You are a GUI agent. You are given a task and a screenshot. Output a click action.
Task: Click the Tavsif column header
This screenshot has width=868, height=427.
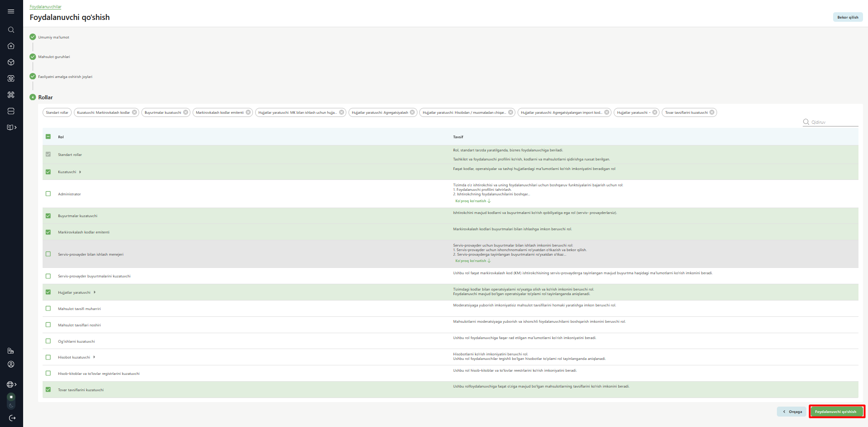(x=458, y=137)
